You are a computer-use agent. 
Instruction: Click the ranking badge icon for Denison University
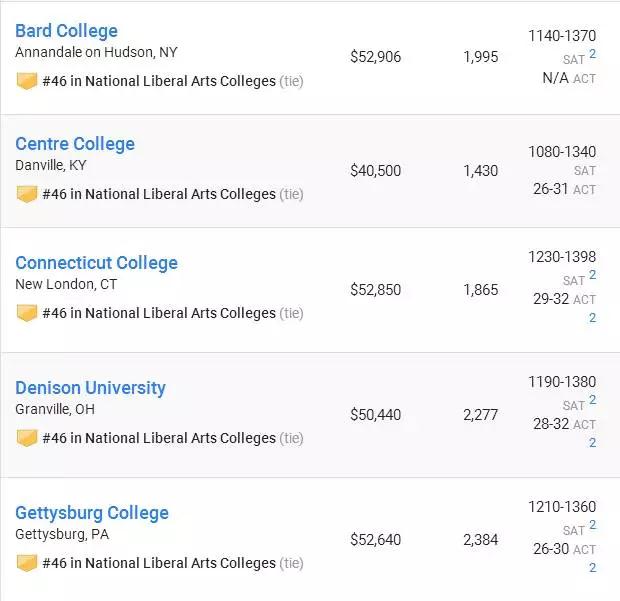click(x=27, y=438)
